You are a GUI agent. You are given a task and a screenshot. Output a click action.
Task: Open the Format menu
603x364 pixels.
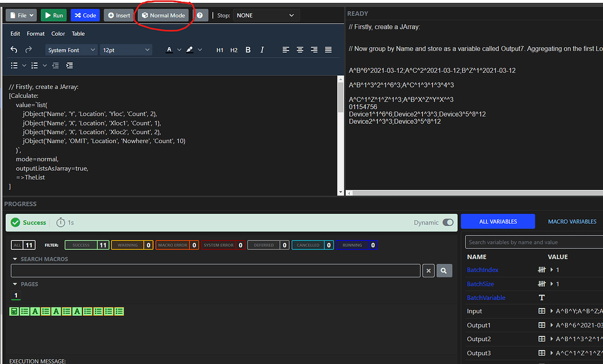(x=35, y=34)
